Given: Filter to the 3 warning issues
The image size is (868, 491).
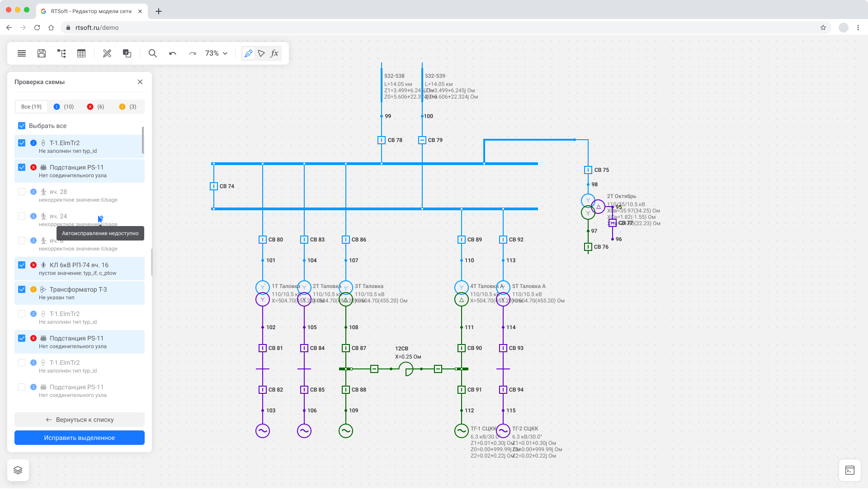Looking at the screenshot, I should [x=128, y=107].
